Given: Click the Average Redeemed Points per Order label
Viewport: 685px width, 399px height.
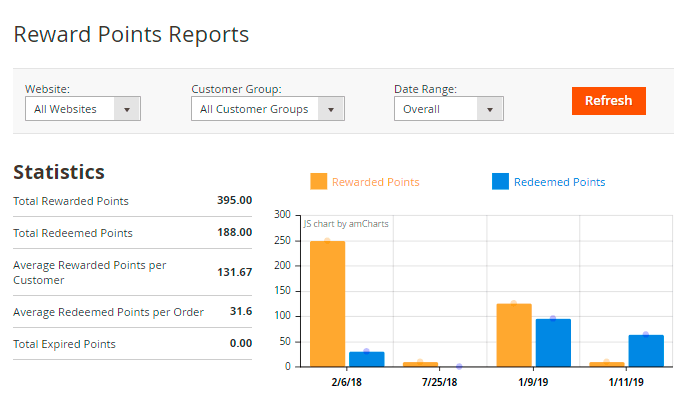Looking at the screenshot, I should tap(108, 312).
